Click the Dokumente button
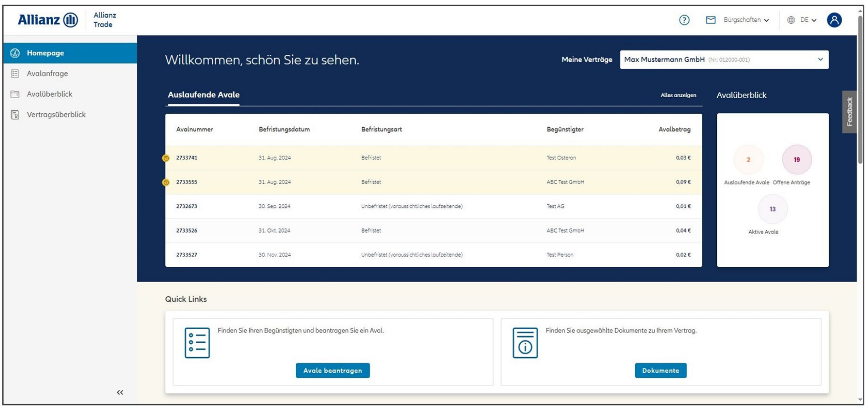Screen dimensions: 868x411 point(660,370)
